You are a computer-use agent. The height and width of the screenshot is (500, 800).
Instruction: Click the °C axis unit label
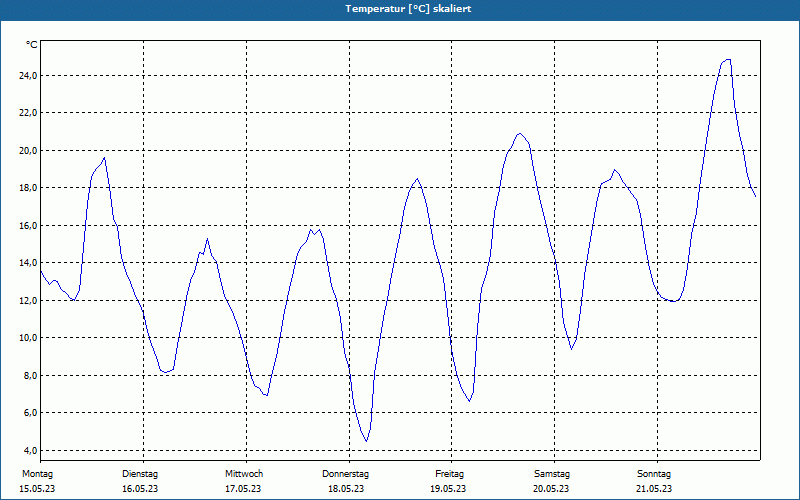click(x=32, y=45)
